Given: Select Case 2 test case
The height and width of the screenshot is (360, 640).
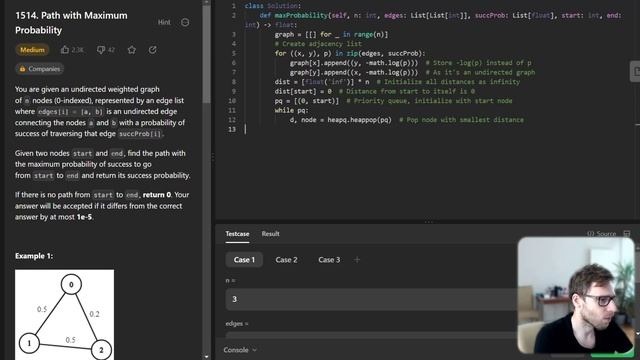Looking at the screenshot, I should pos(286,260).
